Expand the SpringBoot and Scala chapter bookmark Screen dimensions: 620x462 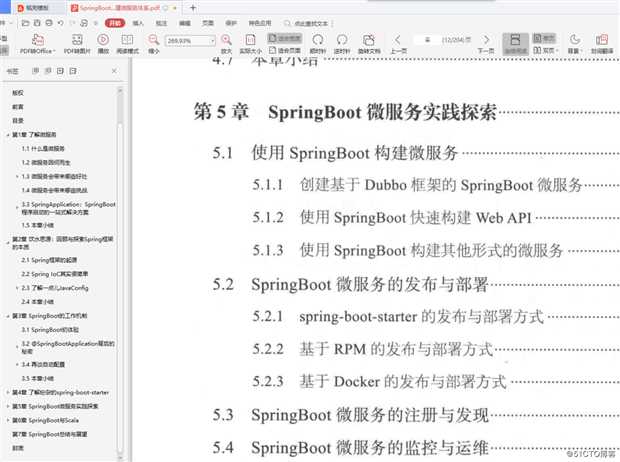pos(8,420)
